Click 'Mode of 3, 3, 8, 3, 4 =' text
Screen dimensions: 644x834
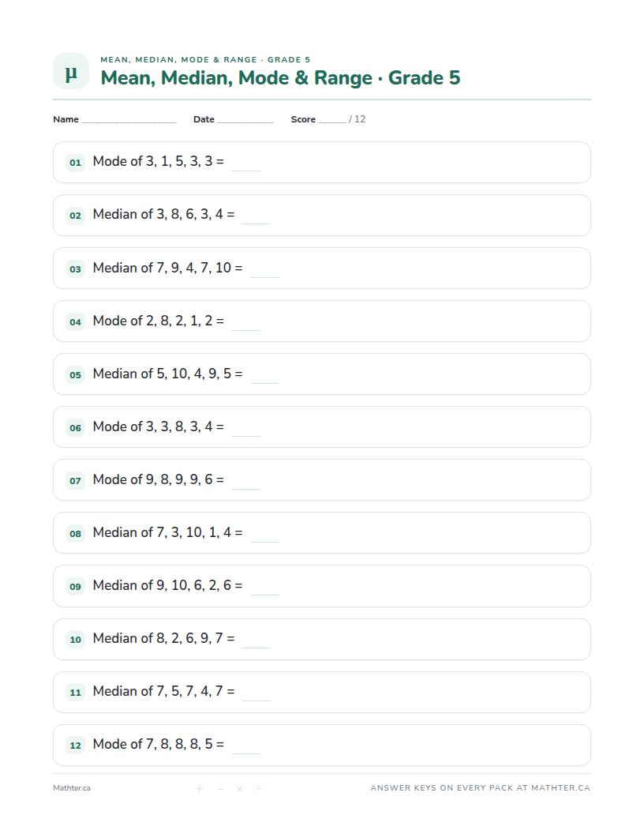click(x=159, y=426)
